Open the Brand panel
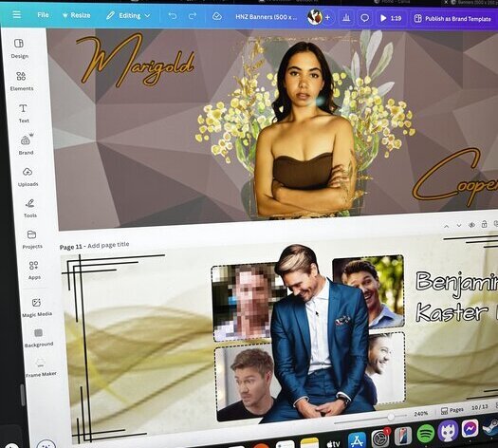Screen dimensions: 498x448 (x=26, y=144)
